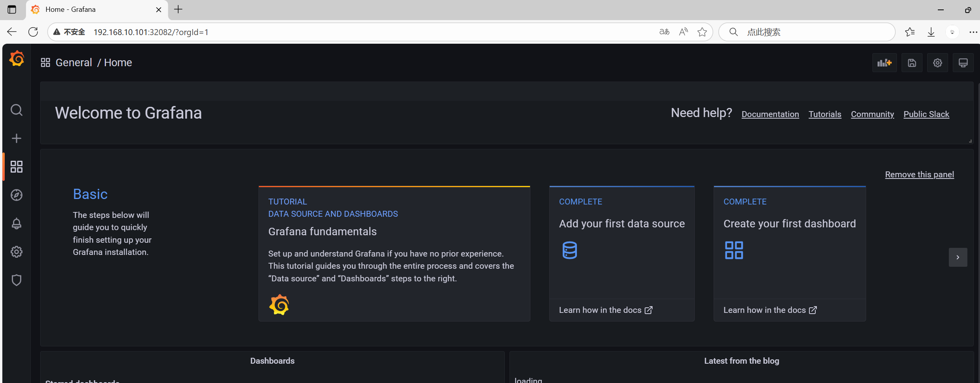Image resolution: width=980 pixels, height=383 pixels.
Task: Open the Public Slack link
Action: [x=926, y=114]
